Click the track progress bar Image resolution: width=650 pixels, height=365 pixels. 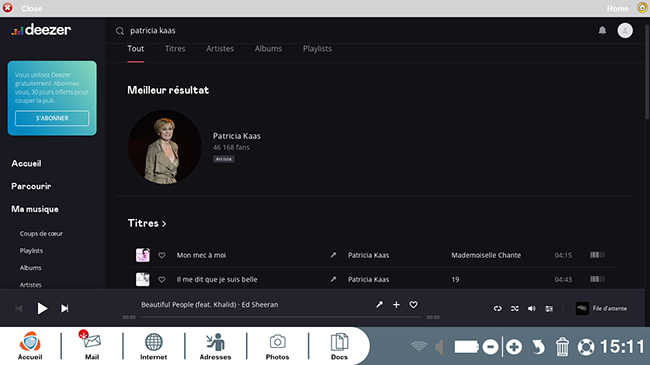pyautogui.click(x=281, y=317)
